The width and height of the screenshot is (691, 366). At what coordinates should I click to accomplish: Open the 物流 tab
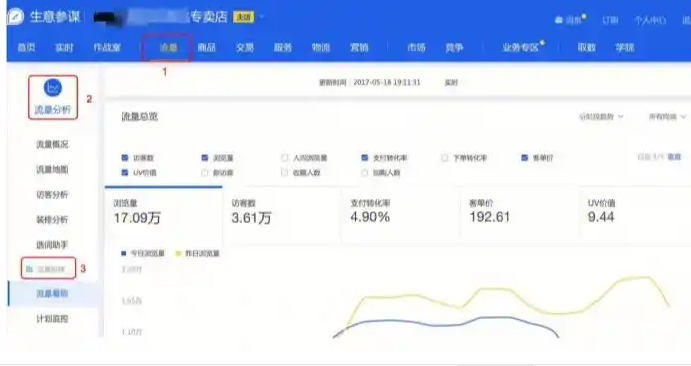[x=320, y=48]
